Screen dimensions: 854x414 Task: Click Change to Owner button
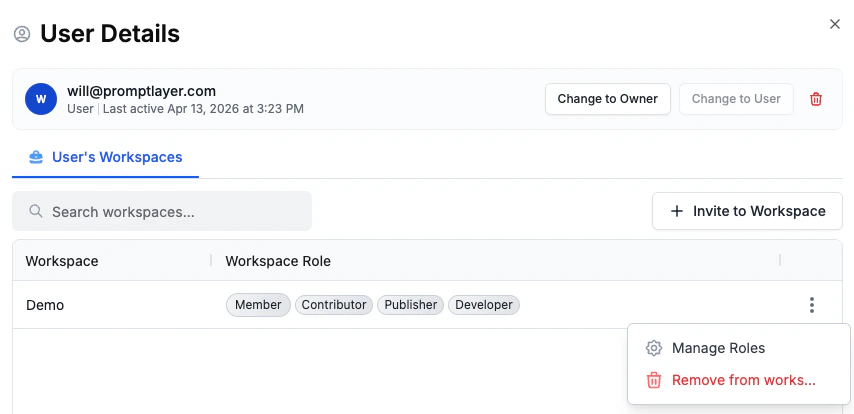tap(607, 99)
